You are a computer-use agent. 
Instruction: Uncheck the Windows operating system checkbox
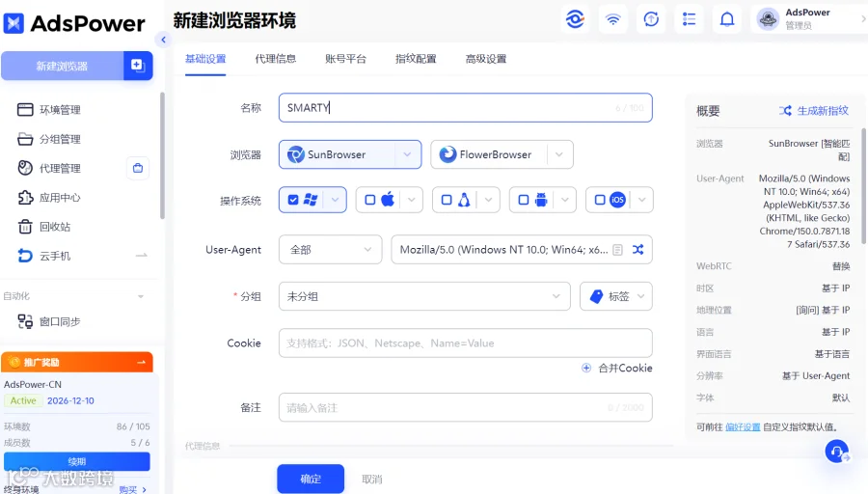pyautogui.click(x=293, y=200)
